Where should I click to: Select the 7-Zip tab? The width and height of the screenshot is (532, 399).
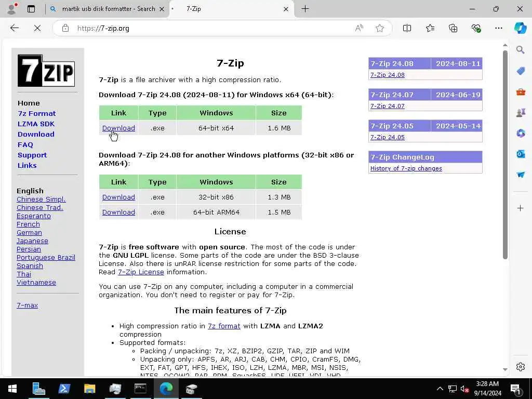[231, 9]
